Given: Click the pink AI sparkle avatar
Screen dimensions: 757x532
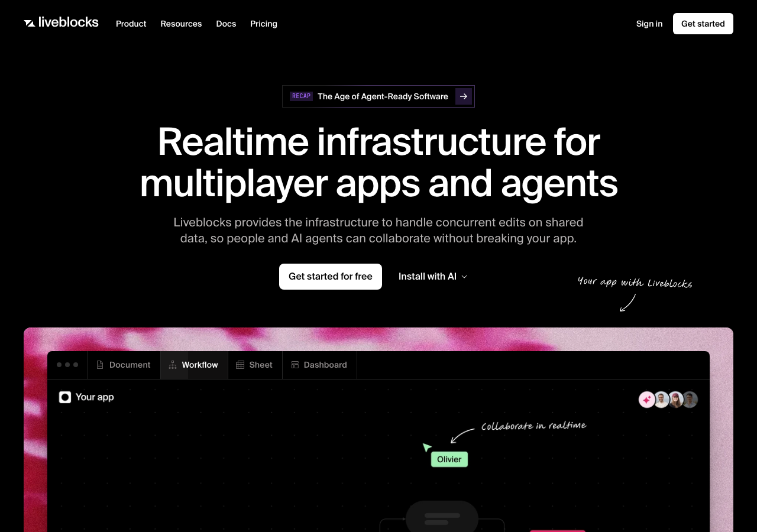Looking at the screenshot, I should click(646, 400).
